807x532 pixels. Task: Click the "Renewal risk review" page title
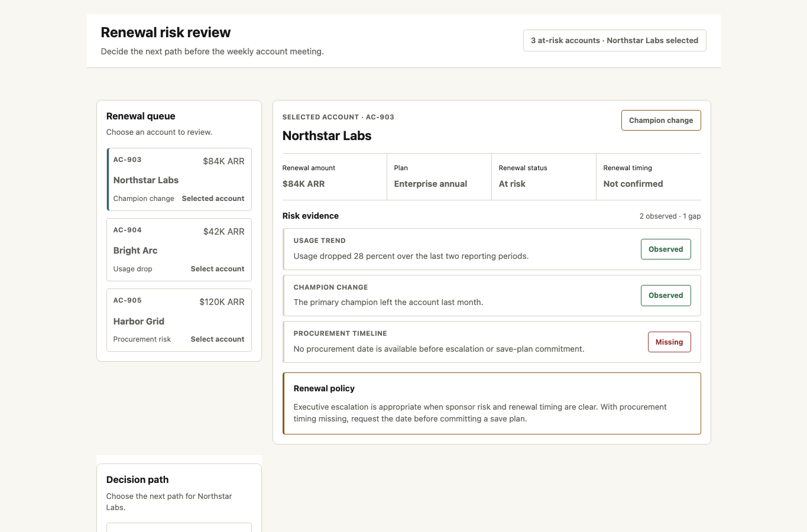pyautogui.click(x=166, y=33)
